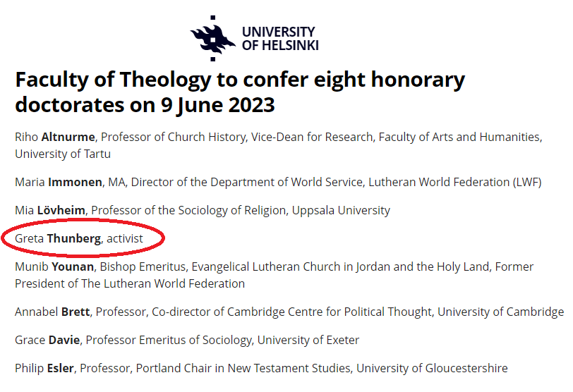Select the name Riho Altnurme
The height and width of the screenshot is (392, 573).
pyautogui.click(x=49, y=137)
